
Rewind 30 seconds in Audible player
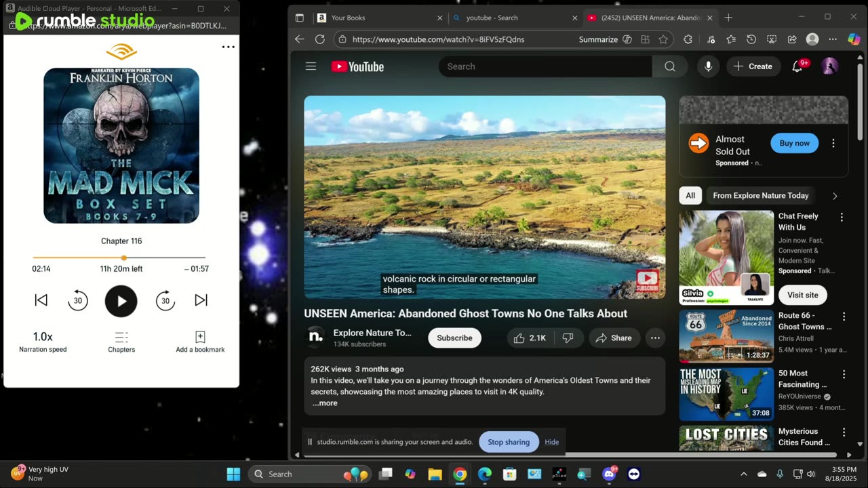click(78, 300)
